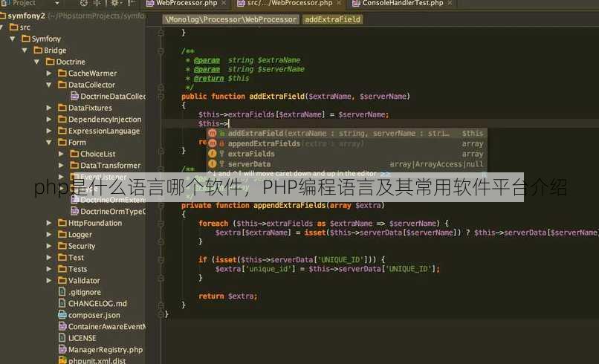Select the src folder icon

point(14,27)
